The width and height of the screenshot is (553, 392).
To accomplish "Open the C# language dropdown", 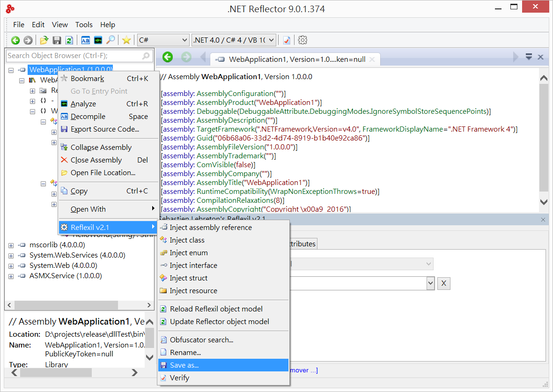I will click(x=162, y=40).
